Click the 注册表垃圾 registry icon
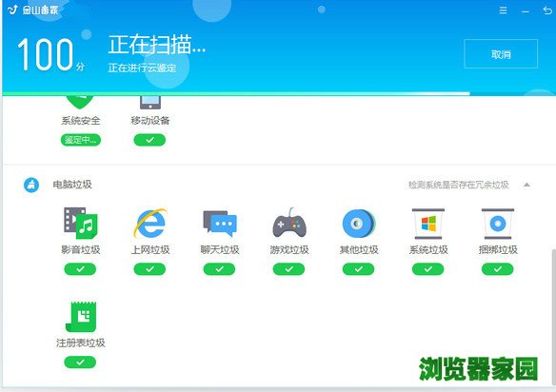556x392 pixels. [81, 317]
